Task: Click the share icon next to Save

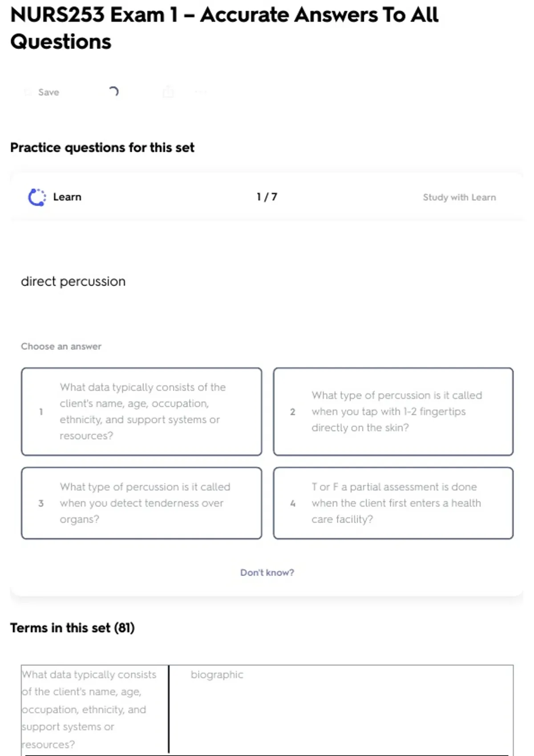Action: [x=168, y=92]
